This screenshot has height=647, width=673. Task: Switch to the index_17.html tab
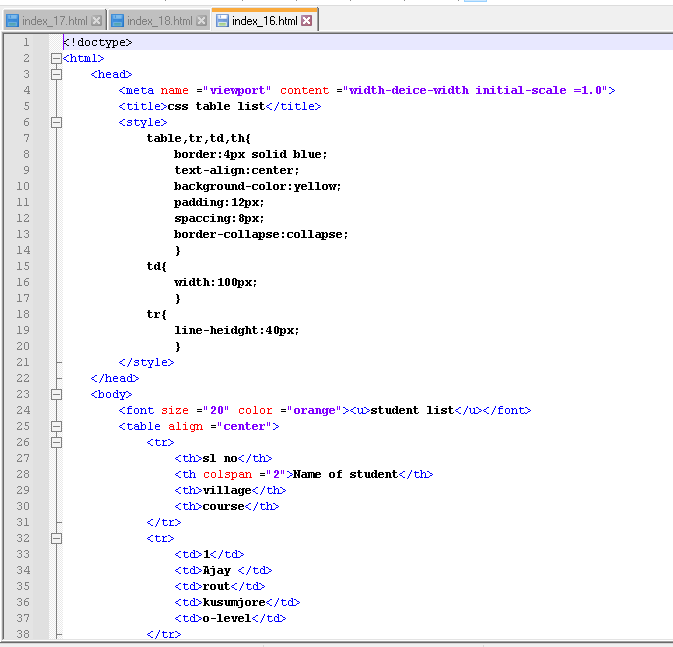(54, 20)
